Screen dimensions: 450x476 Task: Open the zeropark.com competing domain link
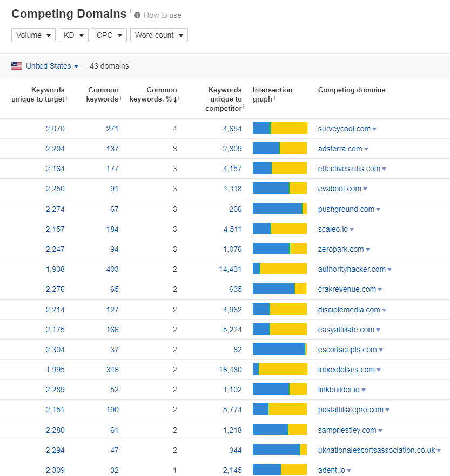tap(341, 249)
